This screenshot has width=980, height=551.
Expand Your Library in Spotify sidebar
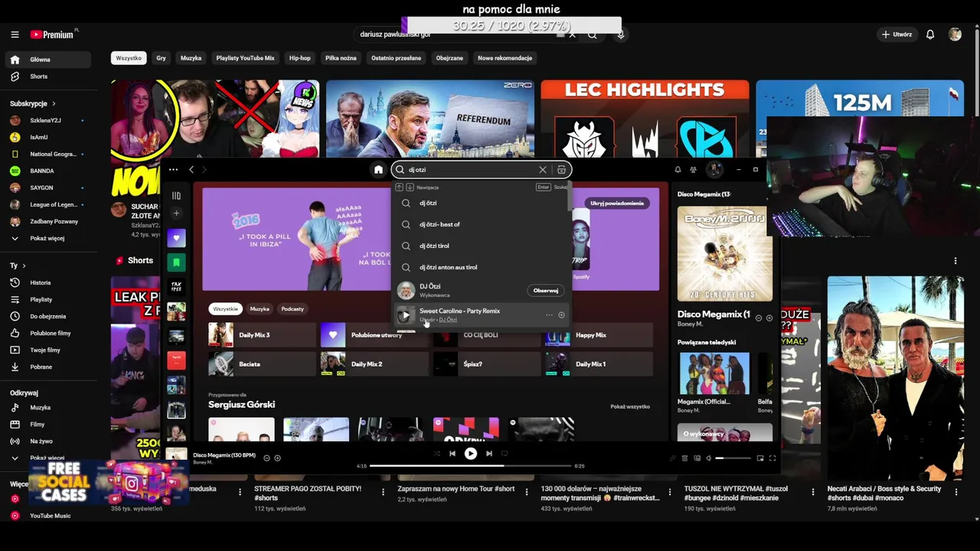click(176, 196)
